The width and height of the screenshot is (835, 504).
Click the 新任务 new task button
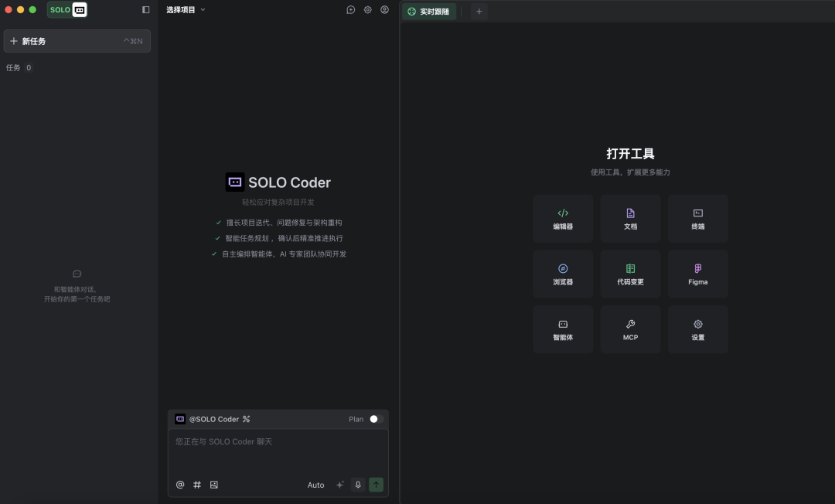click(77, 41)
